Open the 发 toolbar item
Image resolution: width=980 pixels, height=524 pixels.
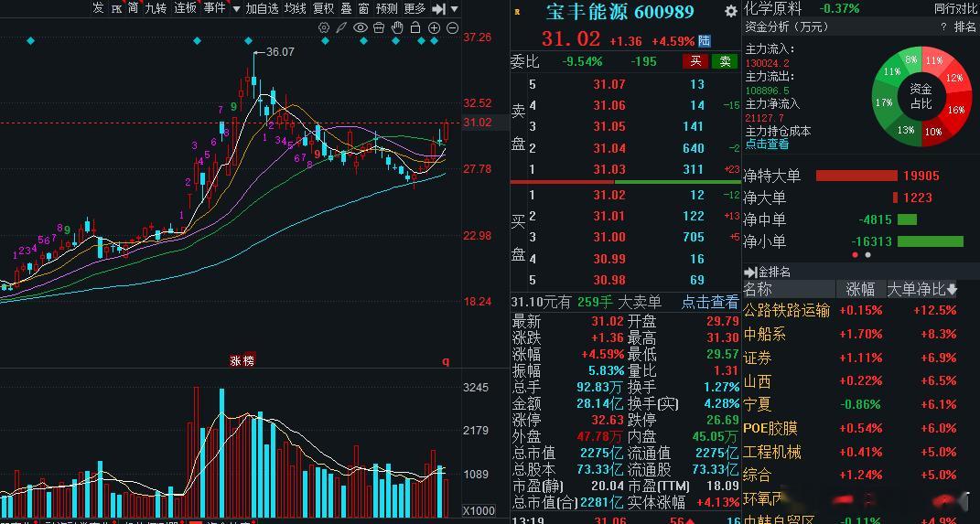[x=98, y=8]
